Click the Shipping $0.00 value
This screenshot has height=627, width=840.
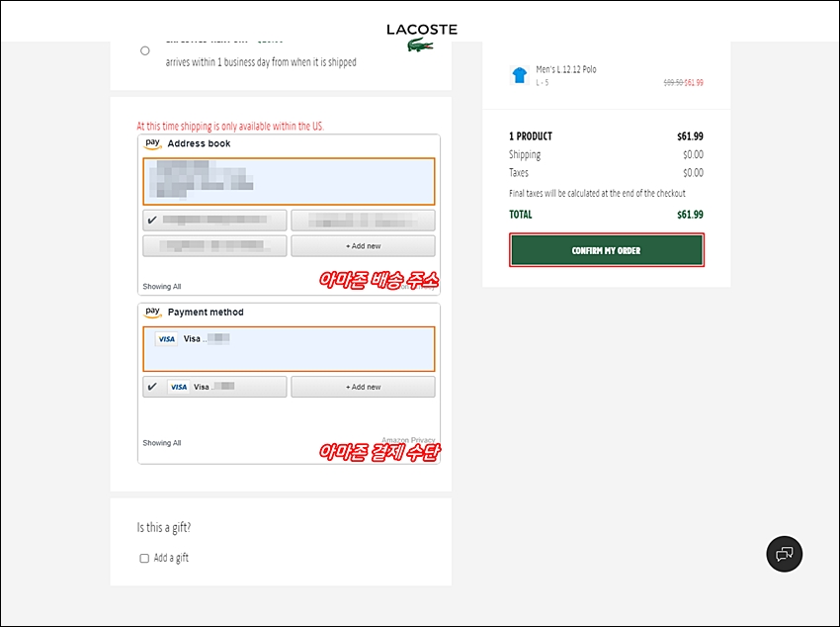pos(693,154)
